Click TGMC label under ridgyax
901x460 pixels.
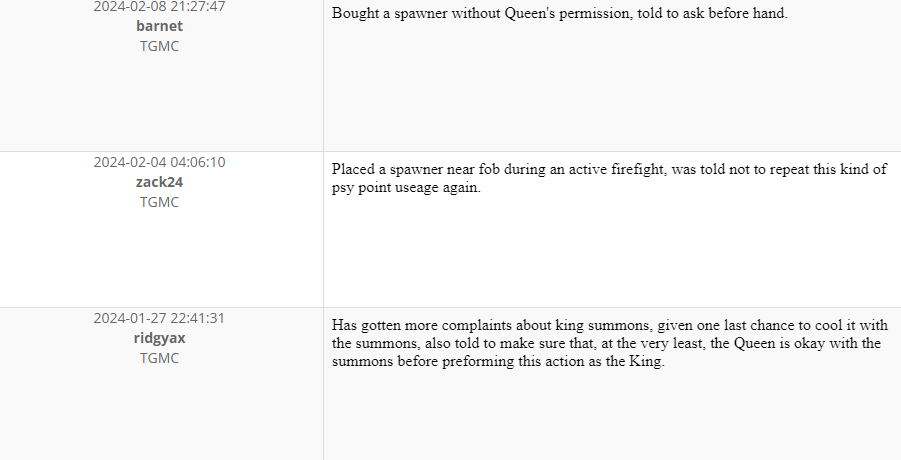pyautogui.click(x=160, y=358)
